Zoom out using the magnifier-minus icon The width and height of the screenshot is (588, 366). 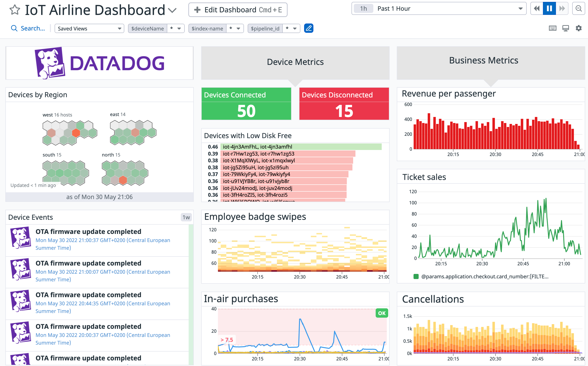coord(579,8)
